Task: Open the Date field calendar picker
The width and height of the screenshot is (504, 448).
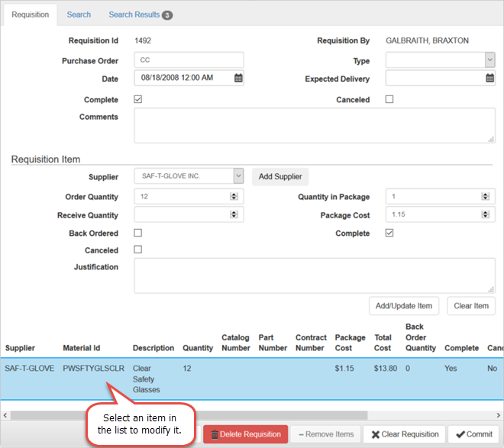Action: coord(238,78)
